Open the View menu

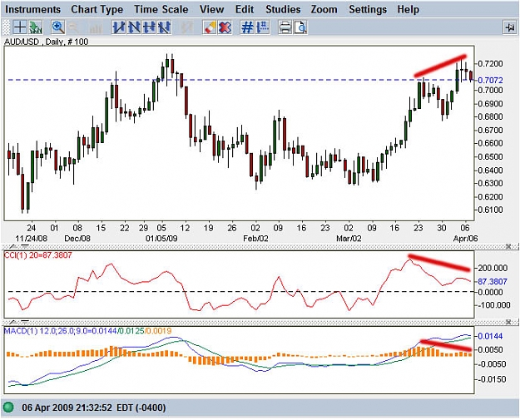pos(212,9)
